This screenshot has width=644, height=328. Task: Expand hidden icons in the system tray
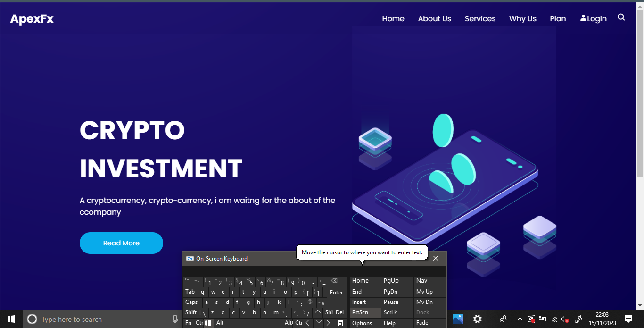click(519, 319)
